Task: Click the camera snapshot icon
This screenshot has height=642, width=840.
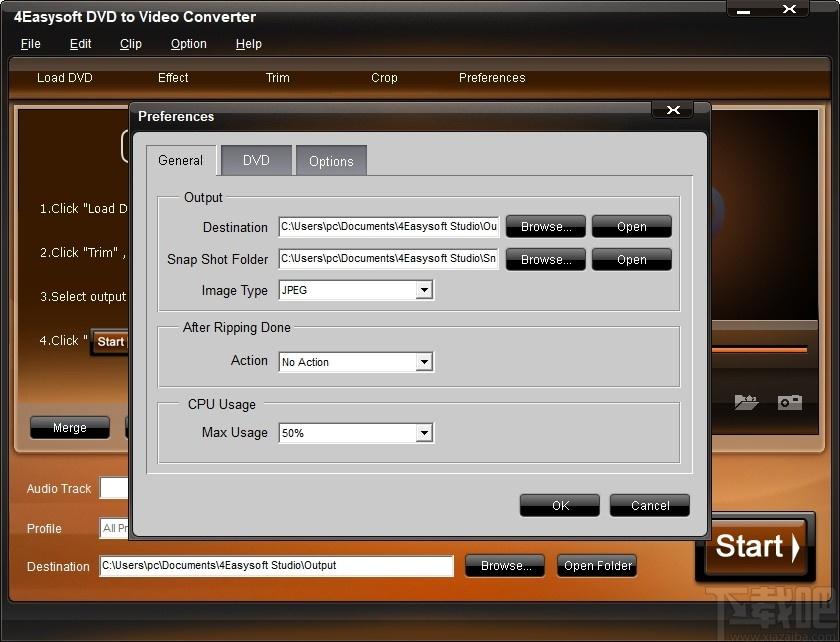Action: pos(790,402)
